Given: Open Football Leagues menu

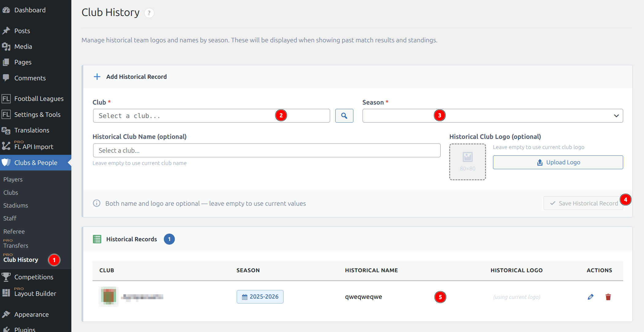Looking at the screenshot, I should (39, 99).
